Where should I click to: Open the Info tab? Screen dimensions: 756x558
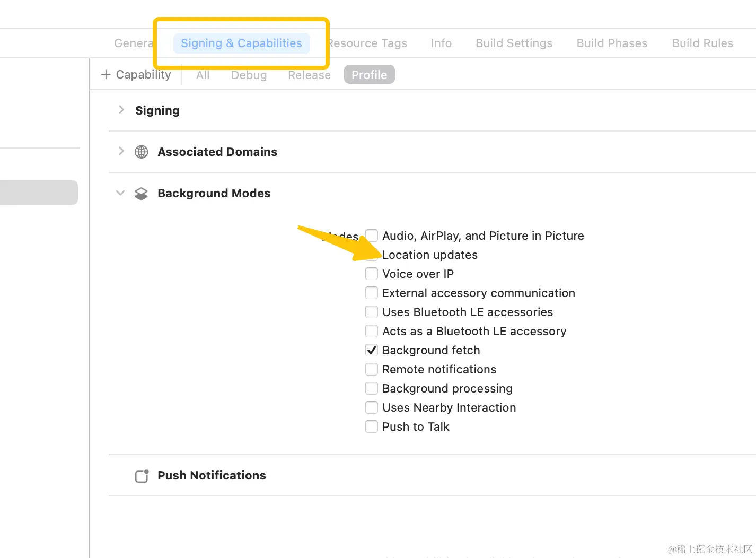tap(441, 43)
